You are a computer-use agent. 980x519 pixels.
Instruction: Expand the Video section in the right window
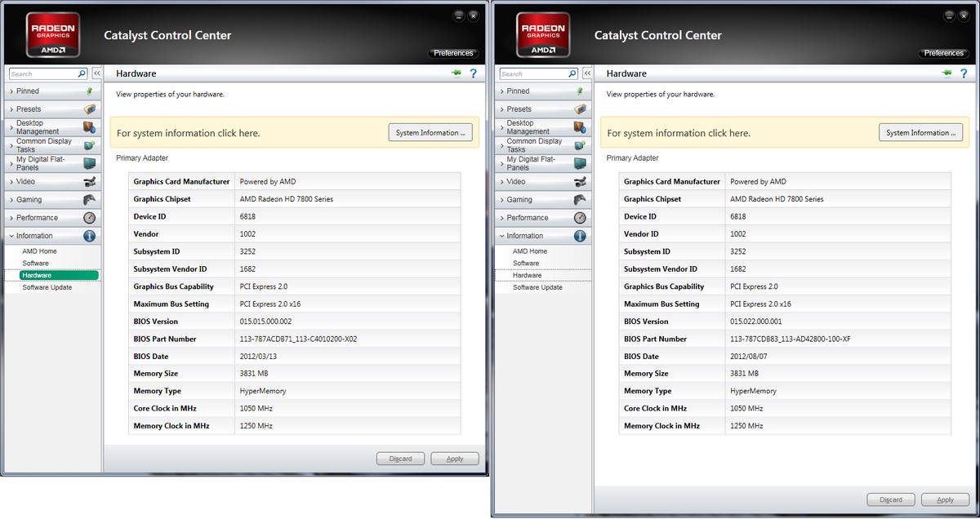point(543,181)
